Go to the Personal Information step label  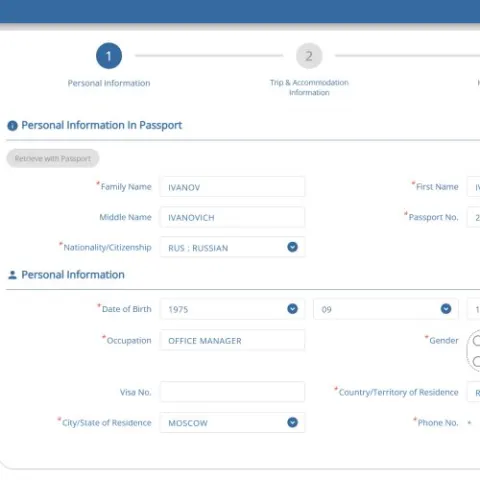click(x=109, y=83)
